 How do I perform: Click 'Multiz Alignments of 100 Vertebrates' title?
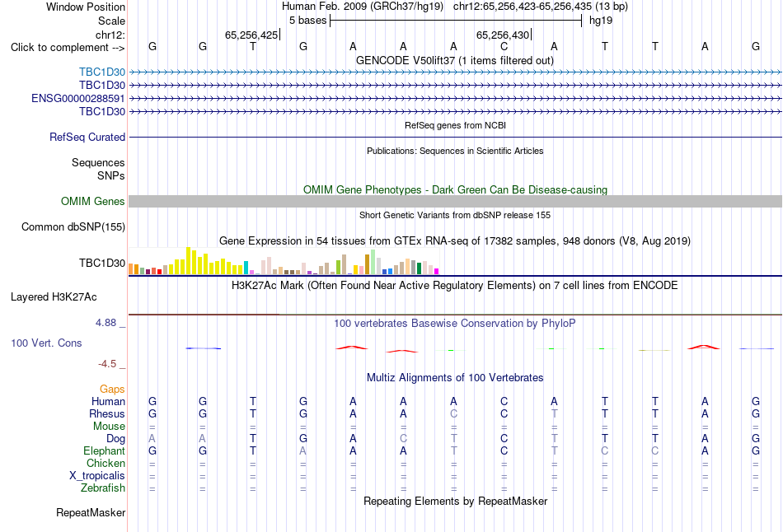click(x=455, y=378)
